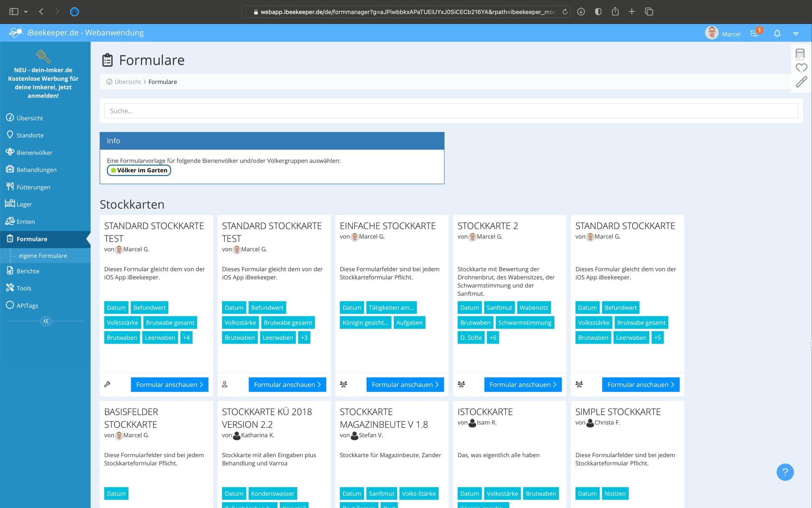
Task: View form for Standard Stockkarte by Marcel
Action: [x=640, y=384]
